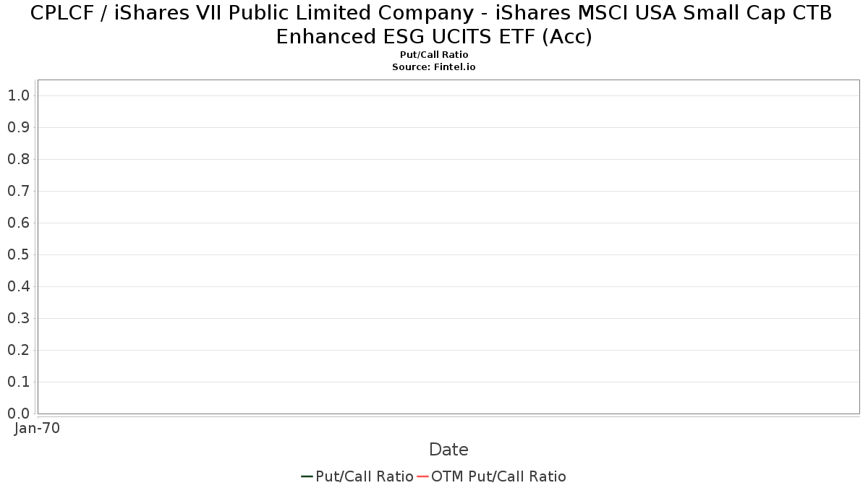The width and height of the screenshot is (868, 488).
Task: Click the dark green Put/Call Ratio legend line
Action: click(307, 476)
